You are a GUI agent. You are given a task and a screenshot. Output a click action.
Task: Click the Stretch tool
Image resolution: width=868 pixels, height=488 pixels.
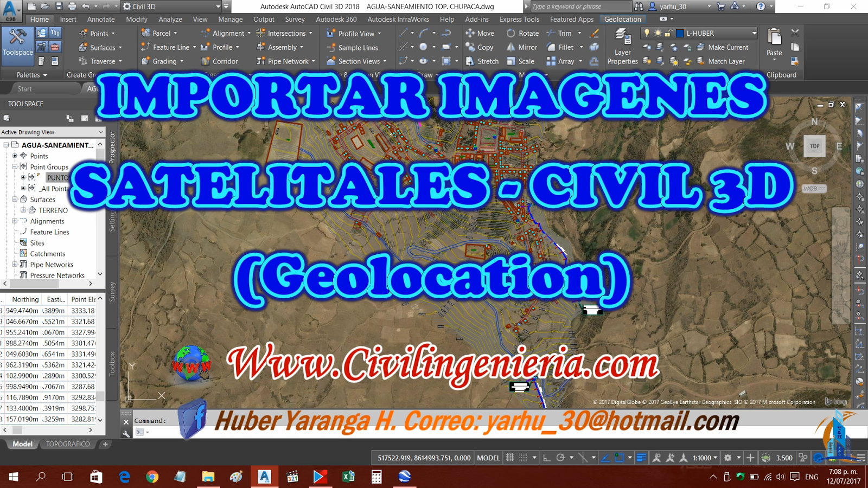click(x=482, y=61)
